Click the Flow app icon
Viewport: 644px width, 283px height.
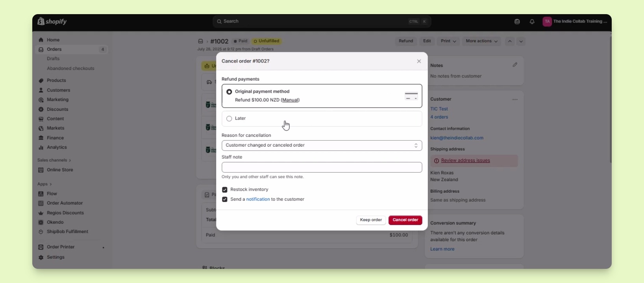click(41, 194)
